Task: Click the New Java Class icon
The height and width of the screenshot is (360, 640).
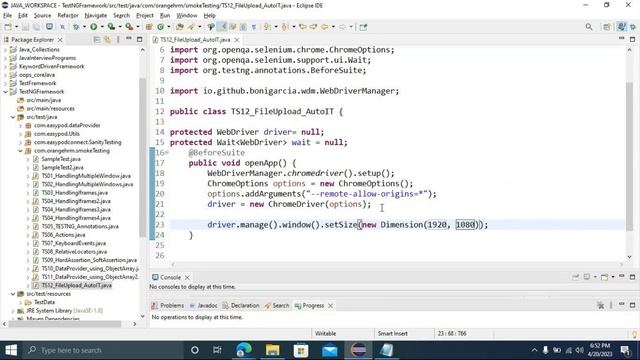Action: (160, 27)
